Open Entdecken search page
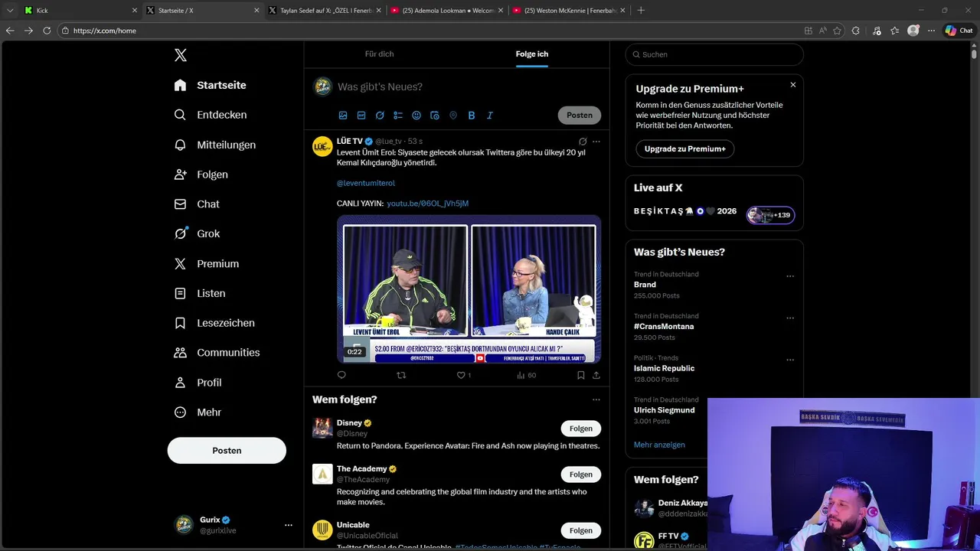Screen dimensions: 980x551 211,115
